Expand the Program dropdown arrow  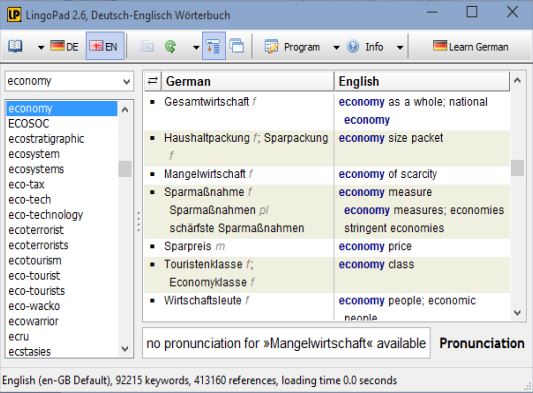336,47
